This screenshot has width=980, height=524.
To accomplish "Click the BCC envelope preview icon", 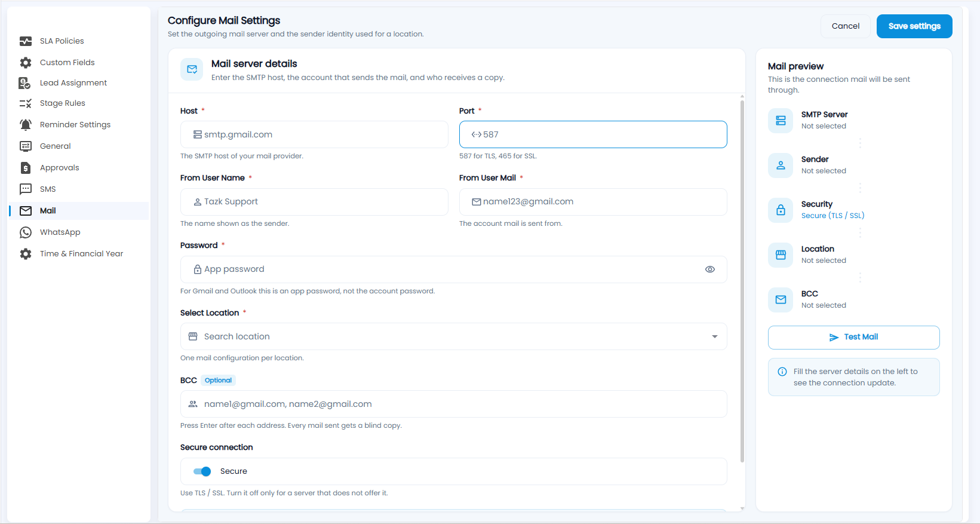I will click(781, 299).
